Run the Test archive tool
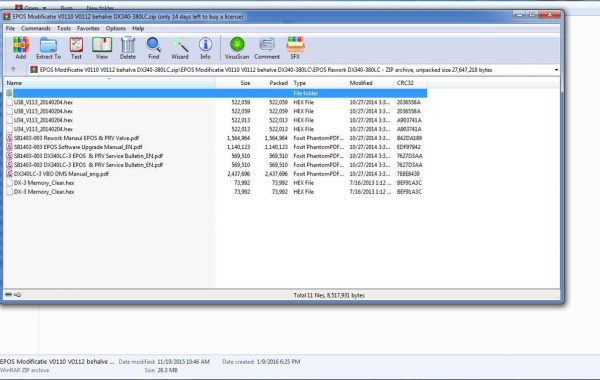Screen dimensions: 600x380 click(76, 45)
